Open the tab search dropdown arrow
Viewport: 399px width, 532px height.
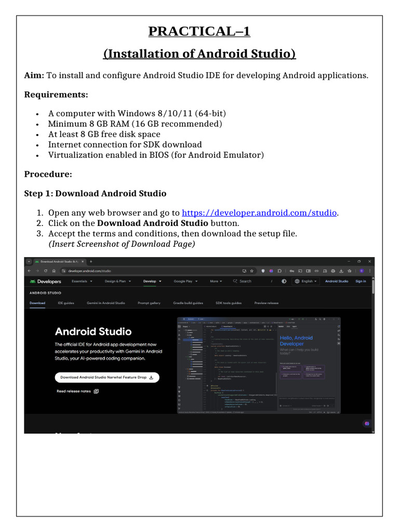[x=29, y=262]
